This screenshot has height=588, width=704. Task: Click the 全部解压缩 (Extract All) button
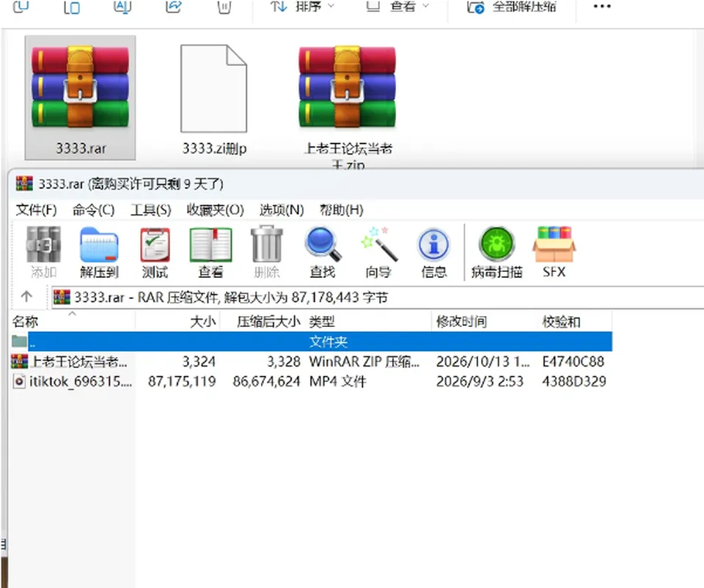512,7
